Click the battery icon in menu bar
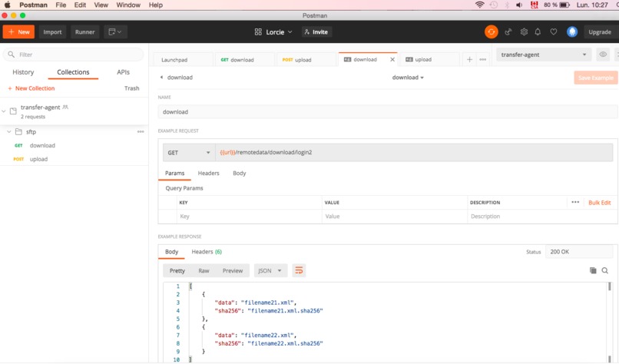This screenshot has width=619, height=364. pyautogui.click(x=564, y=5)
